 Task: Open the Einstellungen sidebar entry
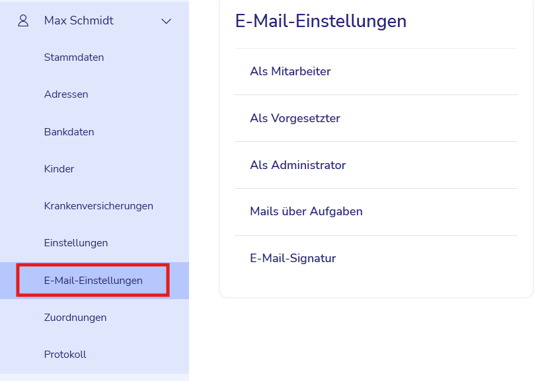click(x=76, y=243)
